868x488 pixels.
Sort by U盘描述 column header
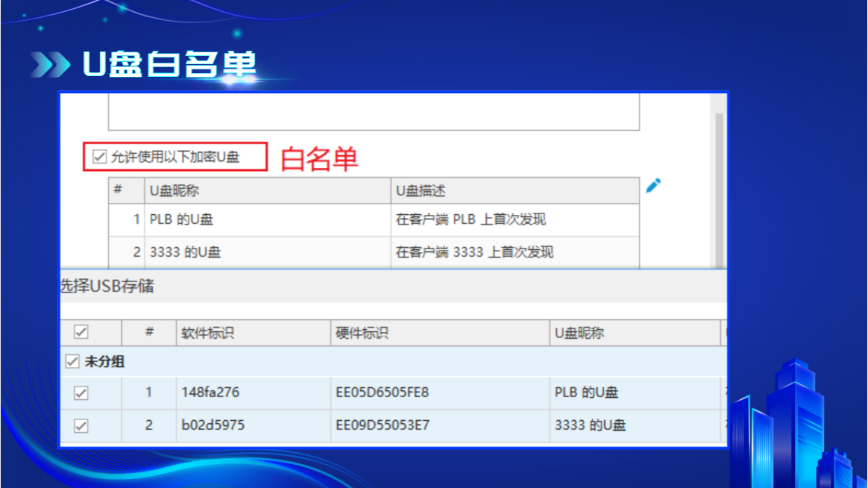coord(515,190)
